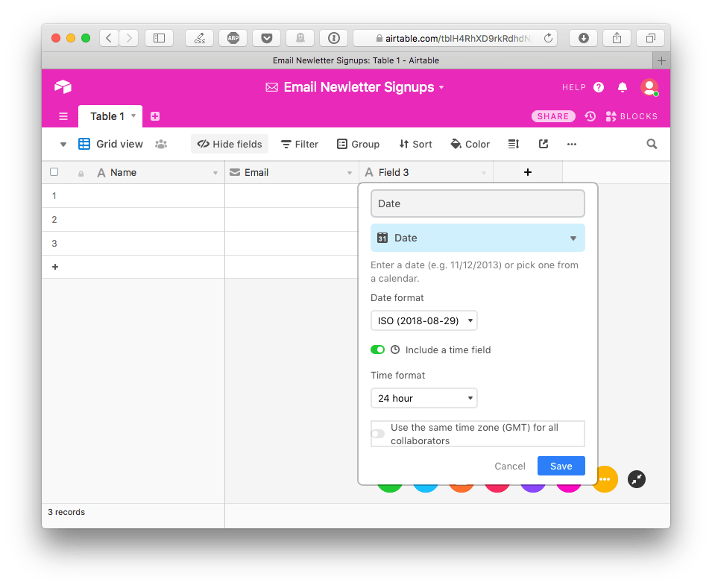Add a new field with the plus header
Screen dimensions: 712x588
pyautogui.click(x=528, y=172)
